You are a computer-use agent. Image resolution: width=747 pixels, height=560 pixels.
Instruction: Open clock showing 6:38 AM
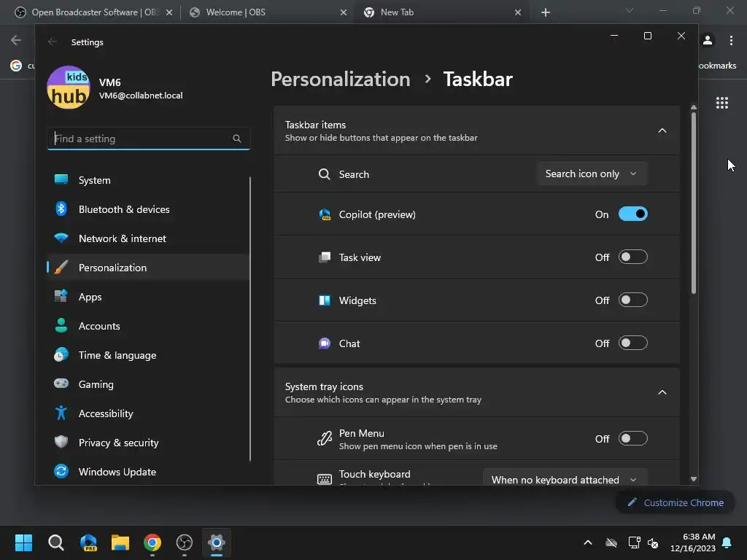(x=693, y=542)
